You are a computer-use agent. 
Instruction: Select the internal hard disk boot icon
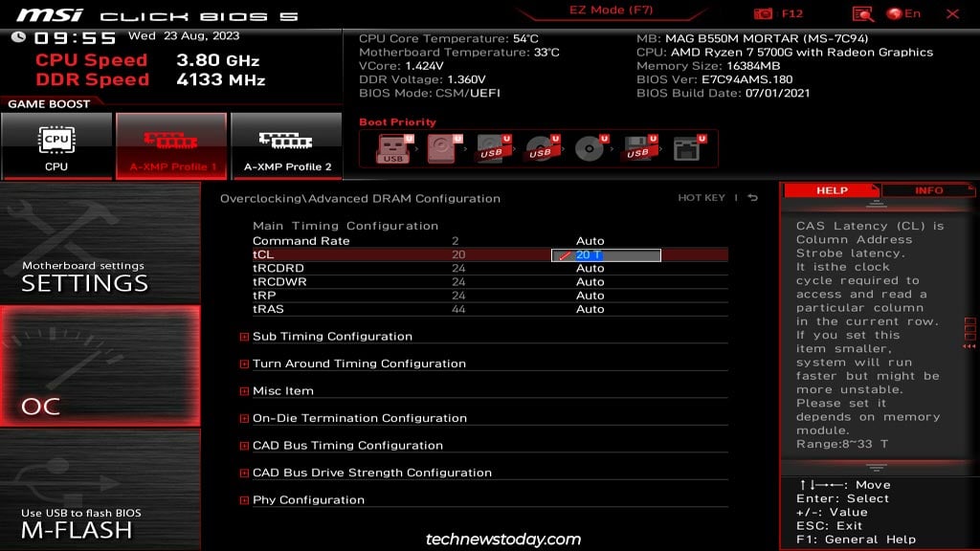click(x=442, y=149)
